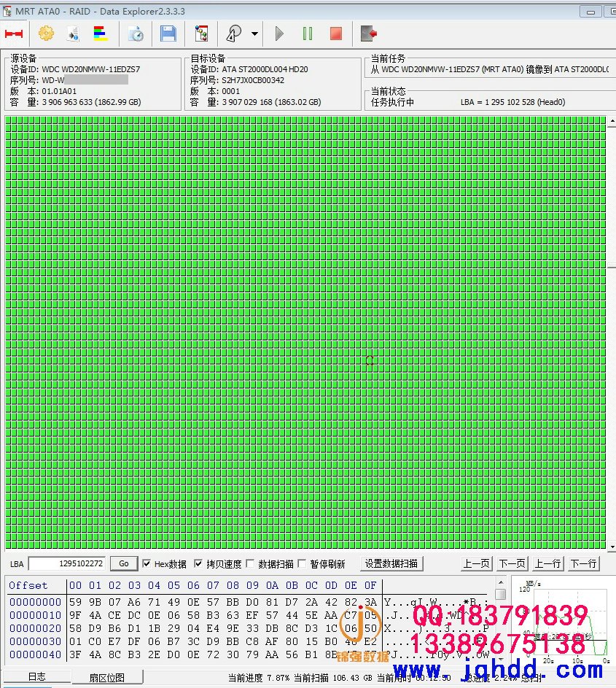The width and height of the screenshot is (616, 688).
Task: Click offset row 00000000 in hex view
Action: [248, 602]
